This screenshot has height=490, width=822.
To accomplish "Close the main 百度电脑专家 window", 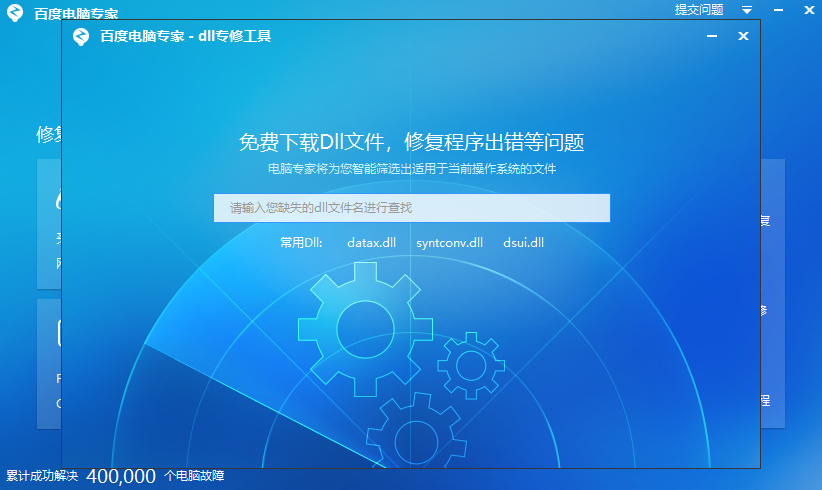I will pyautogui.click(x=809, y=10).
